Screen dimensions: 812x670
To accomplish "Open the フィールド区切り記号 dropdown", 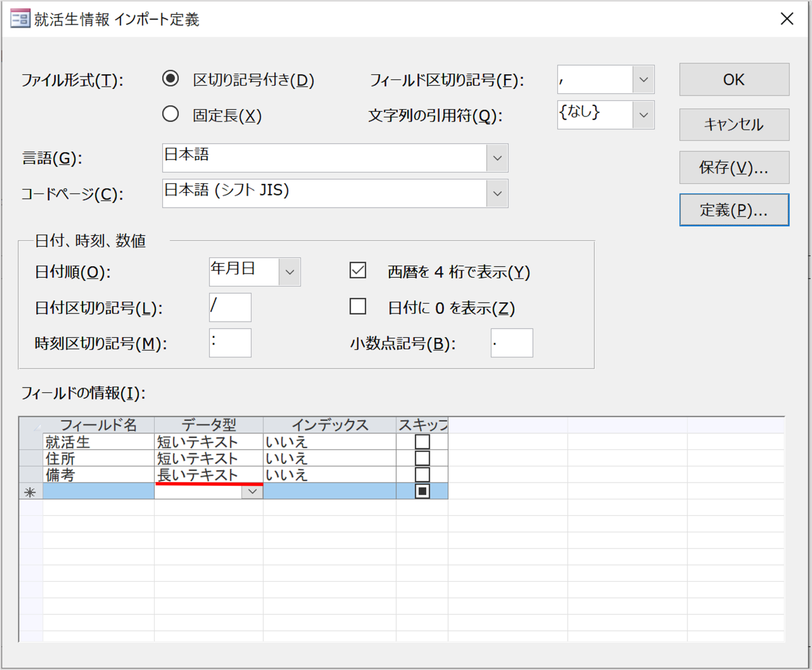I will pyautogui.click(x=643, y=80).
